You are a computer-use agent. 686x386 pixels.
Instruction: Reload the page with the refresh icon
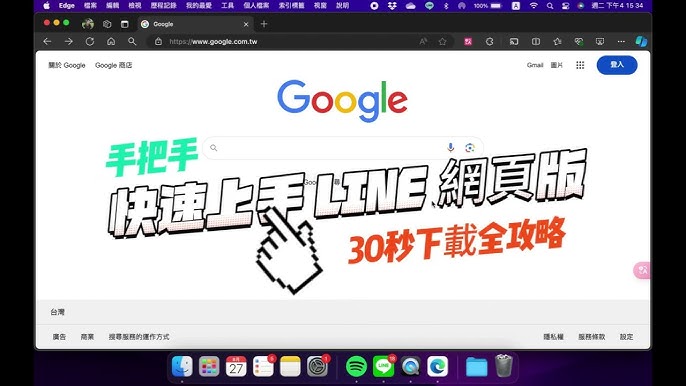coord(90,42)
